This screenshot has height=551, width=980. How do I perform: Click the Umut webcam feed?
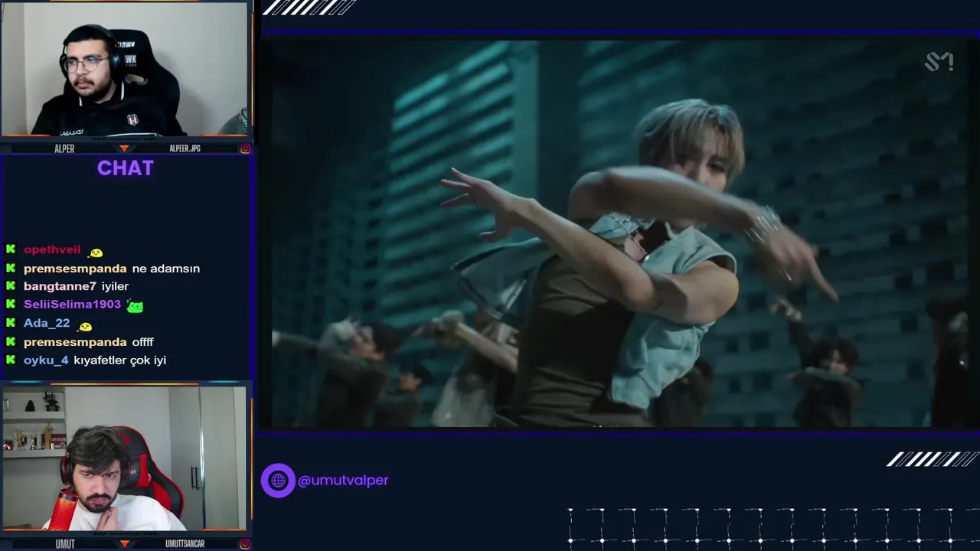[x=124, y=458]
